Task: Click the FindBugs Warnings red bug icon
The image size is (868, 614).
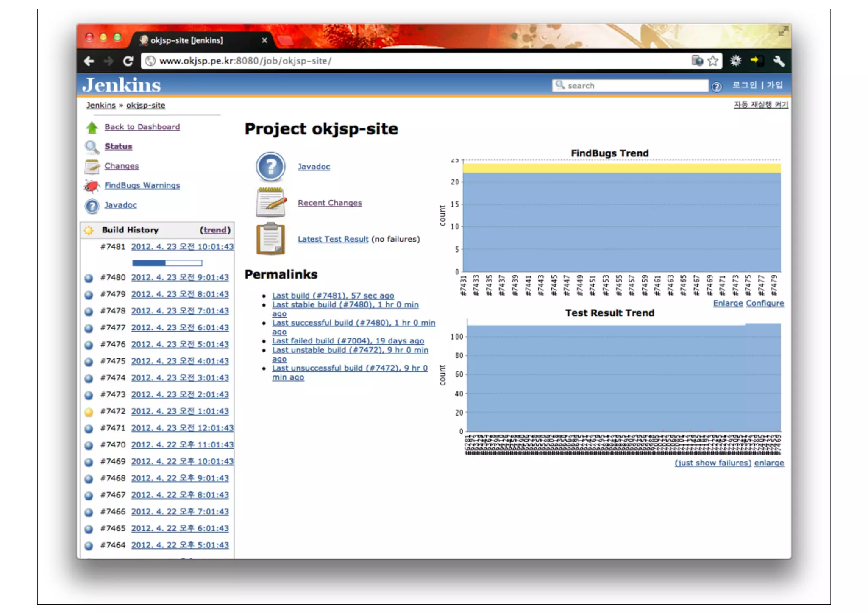Action: 92,186
